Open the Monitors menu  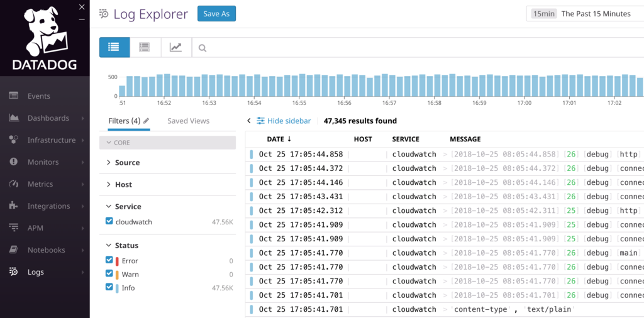(43, 162)
